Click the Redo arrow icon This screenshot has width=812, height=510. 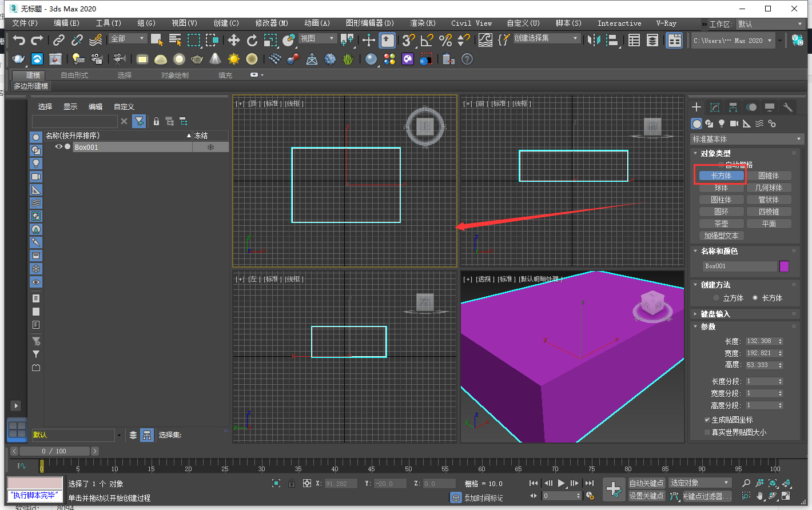pyautogui.click(x=37, y=40)
